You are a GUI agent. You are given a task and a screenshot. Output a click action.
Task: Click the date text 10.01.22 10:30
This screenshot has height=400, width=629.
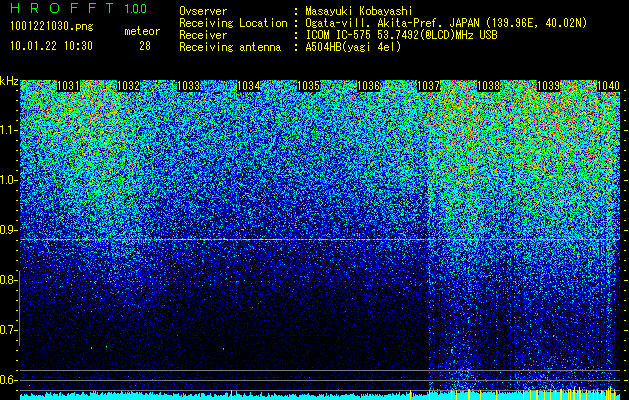(x=51, y=46)
